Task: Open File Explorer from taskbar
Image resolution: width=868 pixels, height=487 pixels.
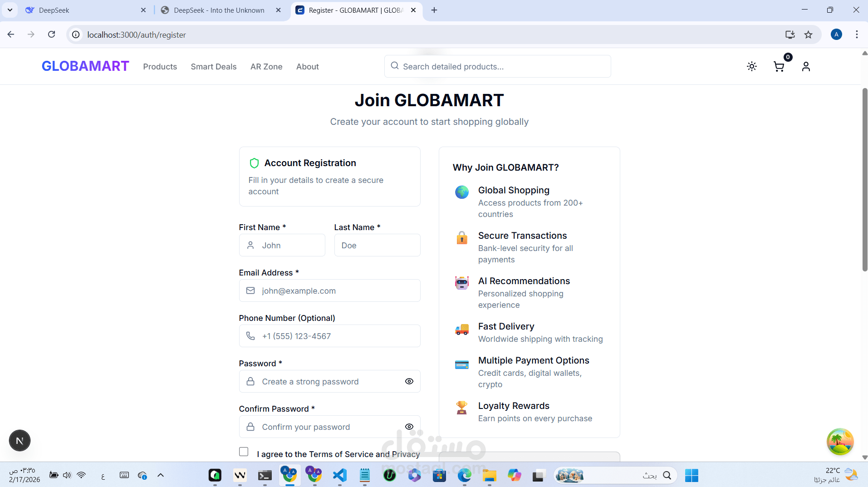Action: click(489, 475)
